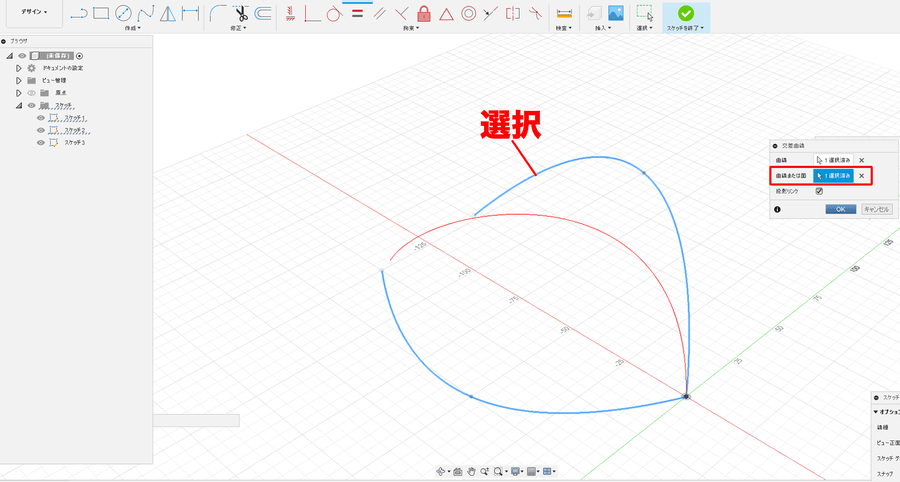This screenshot has width=900, height=482.
Task: Apply the Midpoint triangle constraint
Action: coord(446,13)
